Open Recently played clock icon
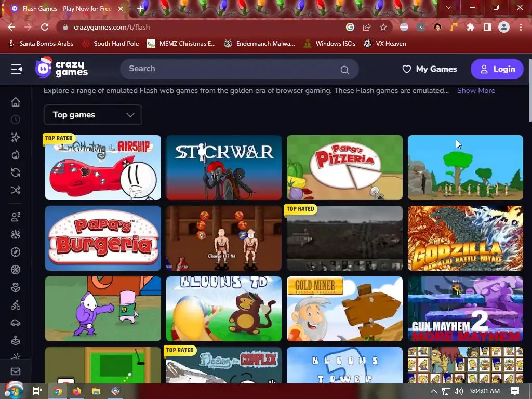This screenshot has width=532, height=399. coord(16,119)
